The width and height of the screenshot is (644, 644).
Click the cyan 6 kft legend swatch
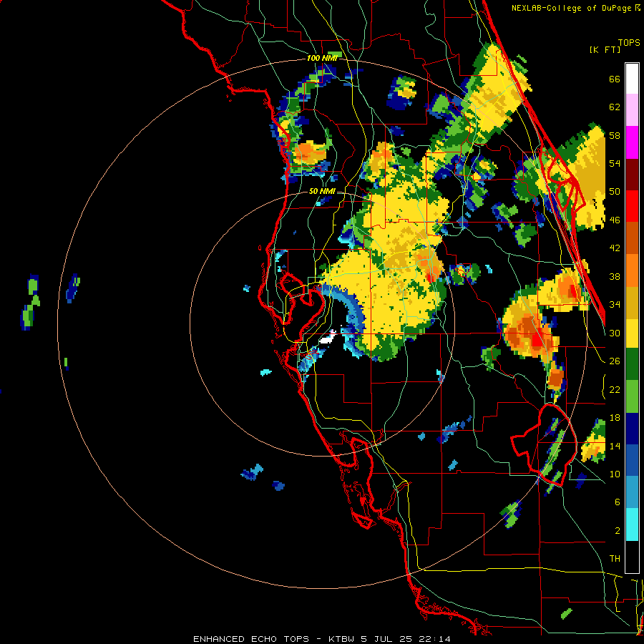(632, 525)
